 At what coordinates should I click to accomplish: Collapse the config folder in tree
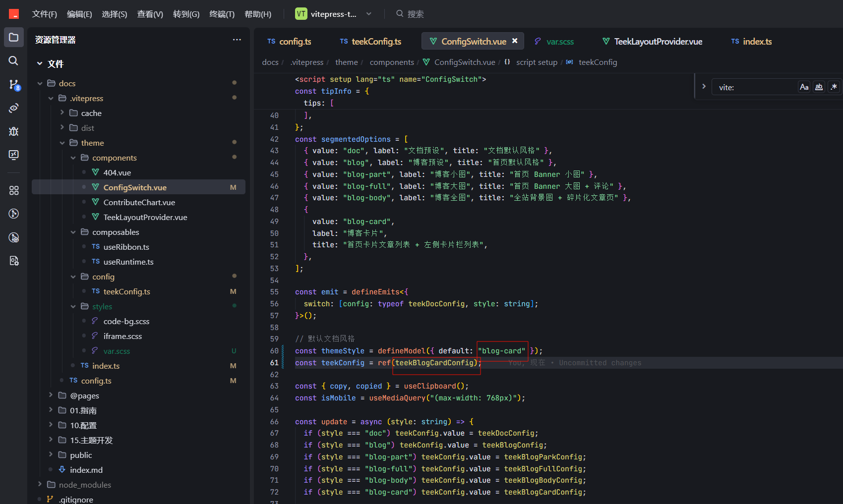point(73,277)
